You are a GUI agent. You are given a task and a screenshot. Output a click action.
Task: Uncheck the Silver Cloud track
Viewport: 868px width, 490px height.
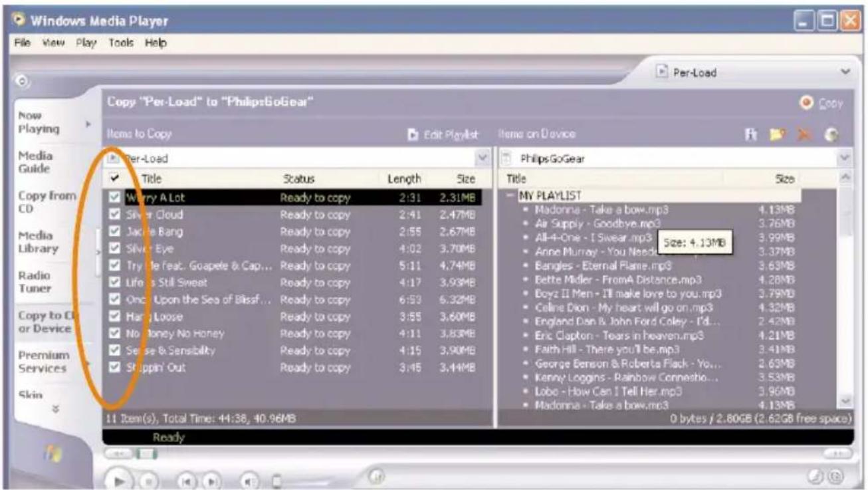tap(114, 215)
